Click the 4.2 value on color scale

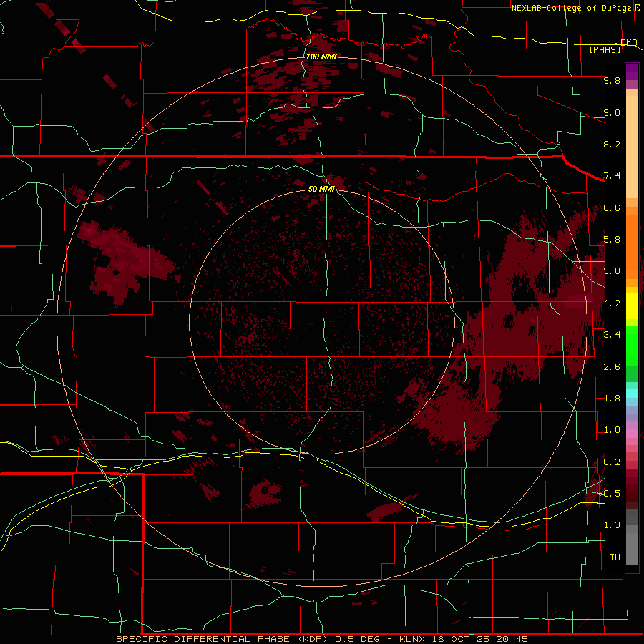(612, 303)
